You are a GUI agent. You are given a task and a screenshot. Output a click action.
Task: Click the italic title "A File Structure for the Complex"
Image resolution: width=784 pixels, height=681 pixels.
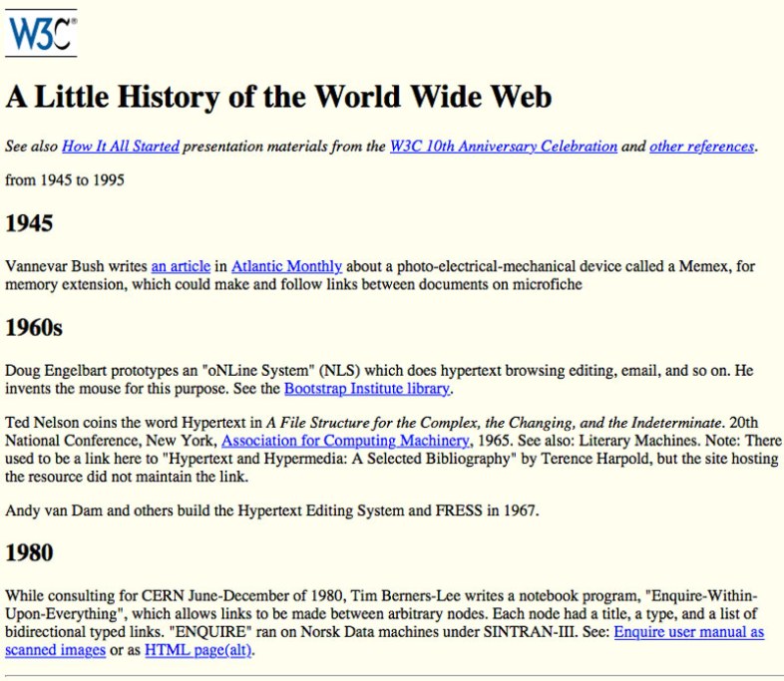373,423
